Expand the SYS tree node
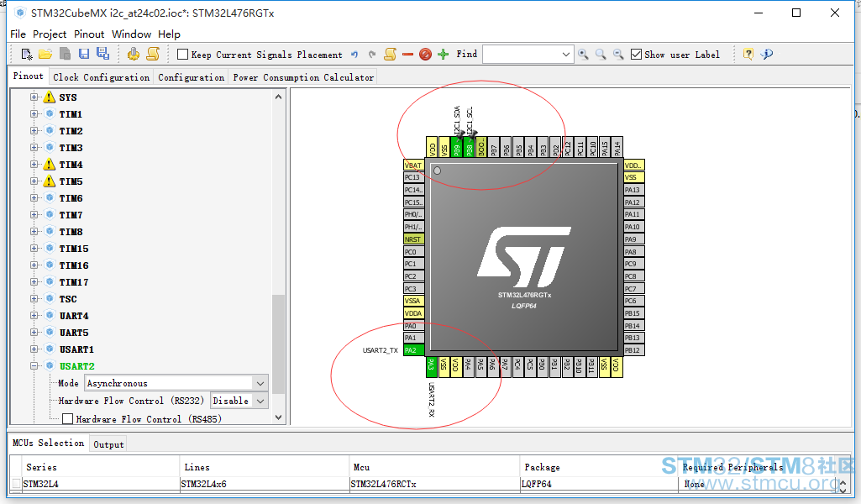Viewport: 861px width, 504px height. tap(34, 97)
